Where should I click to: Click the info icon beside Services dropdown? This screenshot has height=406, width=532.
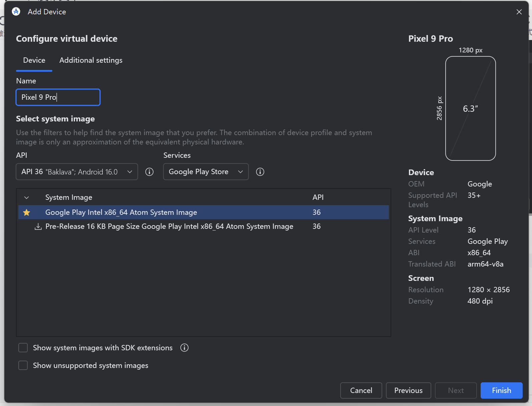[x=260, y=172]
